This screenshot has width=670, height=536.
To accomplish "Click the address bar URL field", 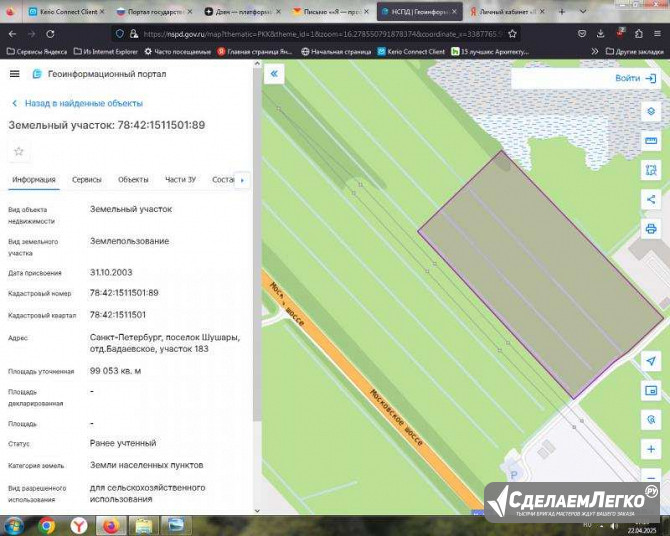I will pyautogui.click(x=323, y=34).
